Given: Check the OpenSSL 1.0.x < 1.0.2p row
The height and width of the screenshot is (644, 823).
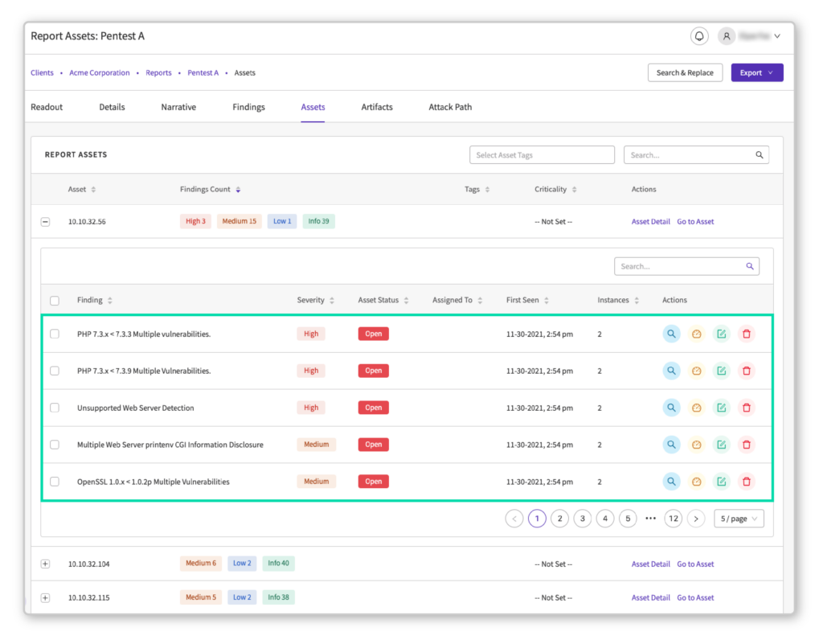Looking at the screenshot, I should point(55,482).
